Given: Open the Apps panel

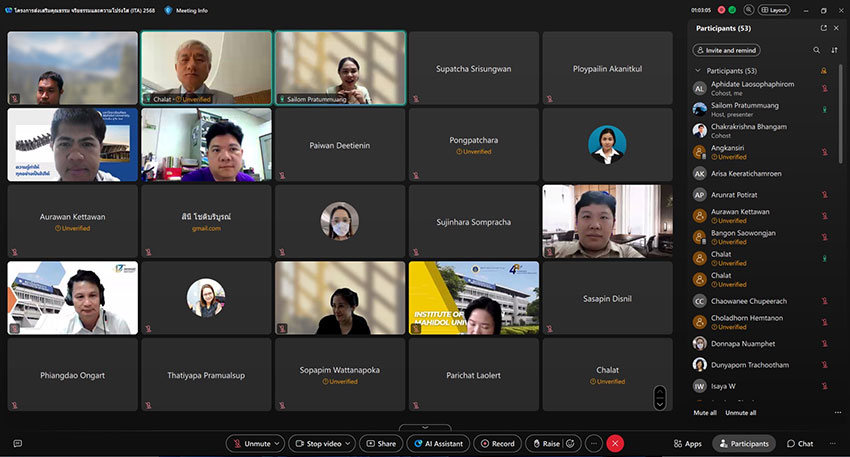Looking at the screenshot, I should click(x=687, y=443).
